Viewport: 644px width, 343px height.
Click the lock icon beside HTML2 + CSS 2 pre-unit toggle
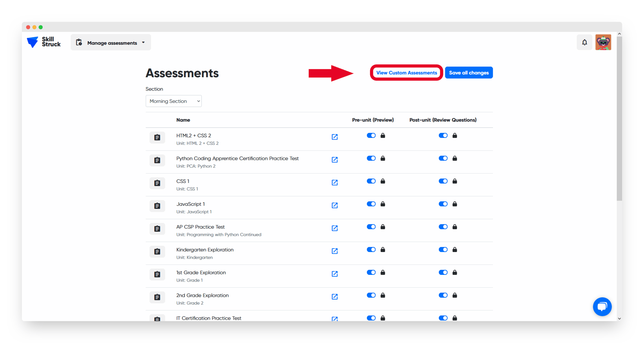(383, 135)
